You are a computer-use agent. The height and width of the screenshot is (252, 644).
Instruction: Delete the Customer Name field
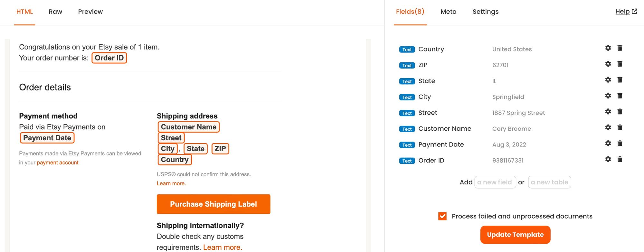click(620, 127)
